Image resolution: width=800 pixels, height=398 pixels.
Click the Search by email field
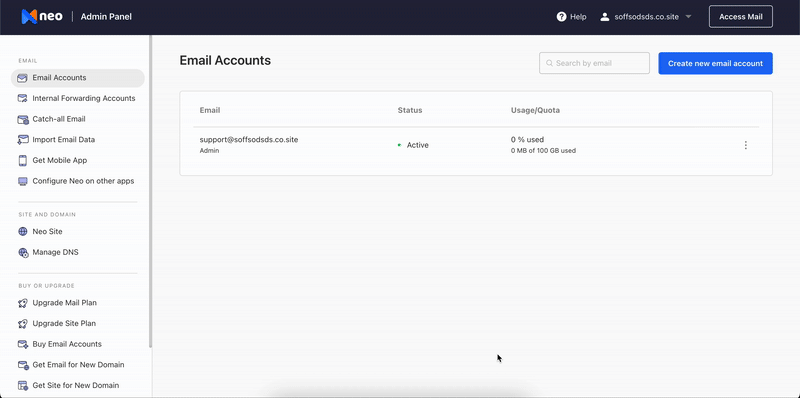[x=594, y=63]
